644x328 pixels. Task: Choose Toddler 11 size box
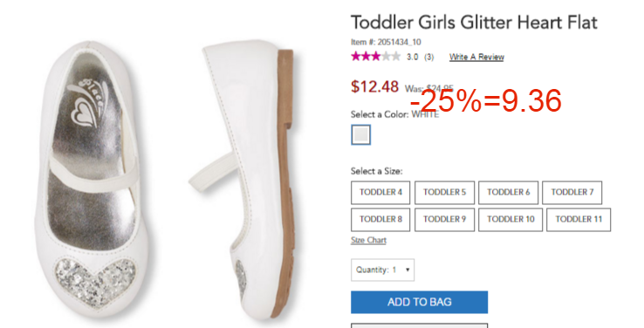tap(579, 220)
